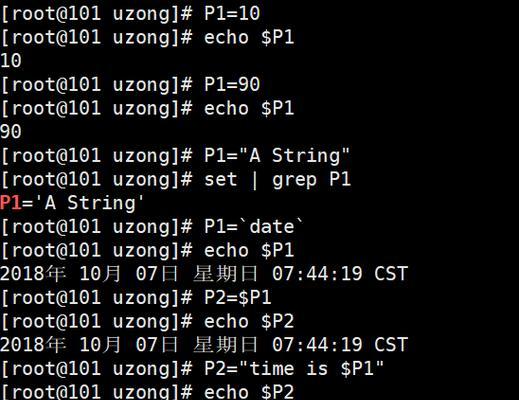
Task: Click the first 'echo $P1' command
Action: 249,37
